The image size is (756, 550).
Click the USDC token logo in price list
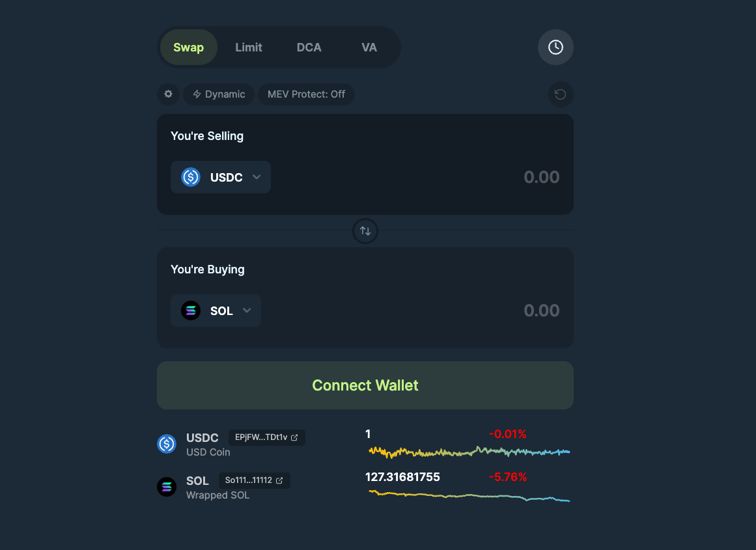167,444
